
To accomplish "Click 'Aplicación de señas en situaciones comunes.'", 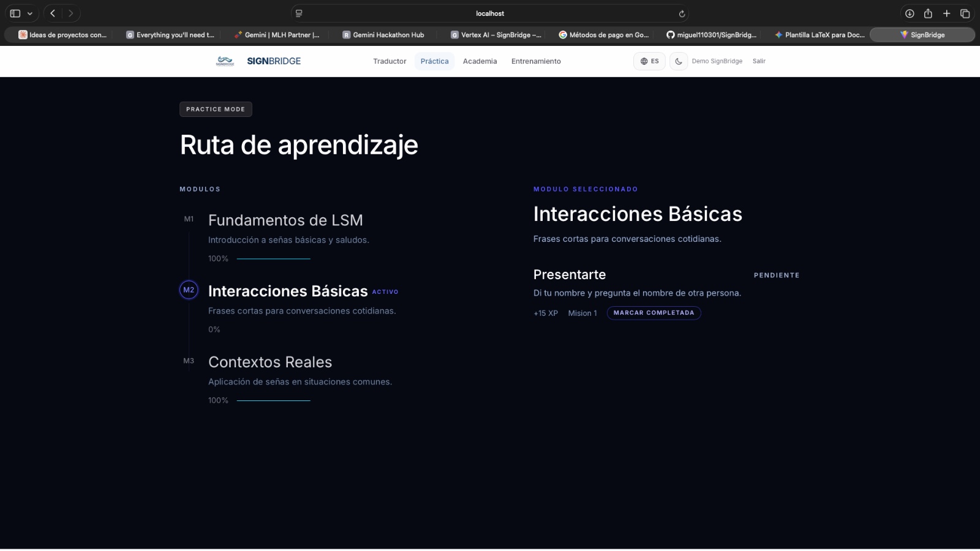I will pos(300,382).
